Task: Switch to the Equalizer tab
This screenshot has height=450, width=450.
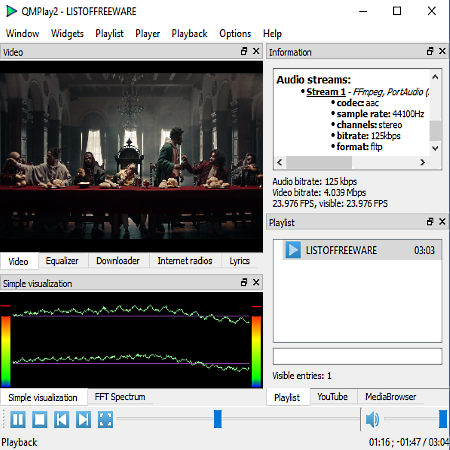Action: coord(62,261)
